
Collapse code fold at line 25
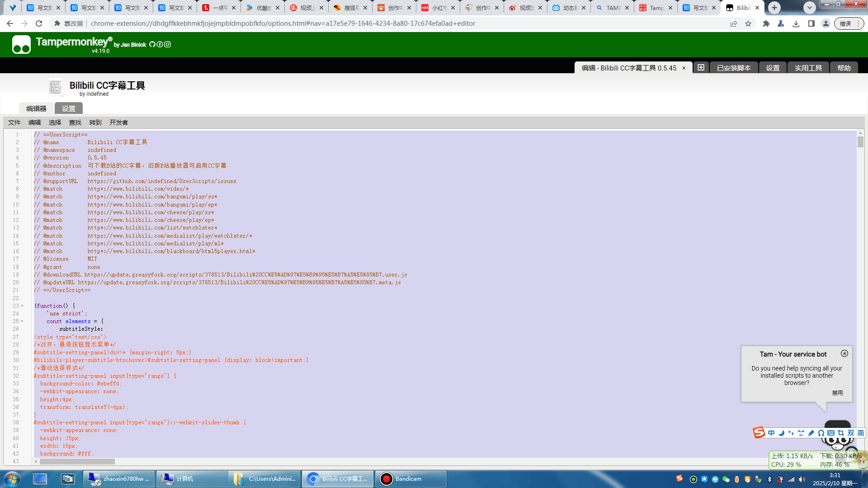(22, 322)
